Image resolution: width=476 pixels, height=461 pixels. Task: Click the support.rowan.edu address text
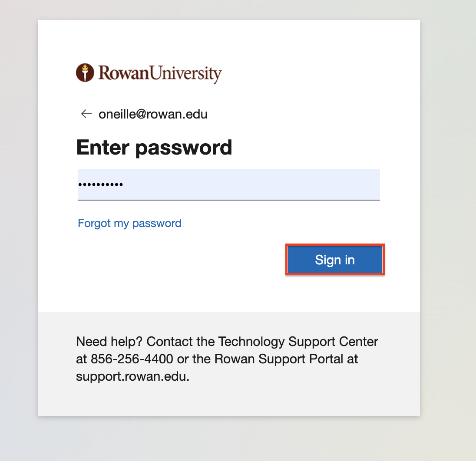132,376
